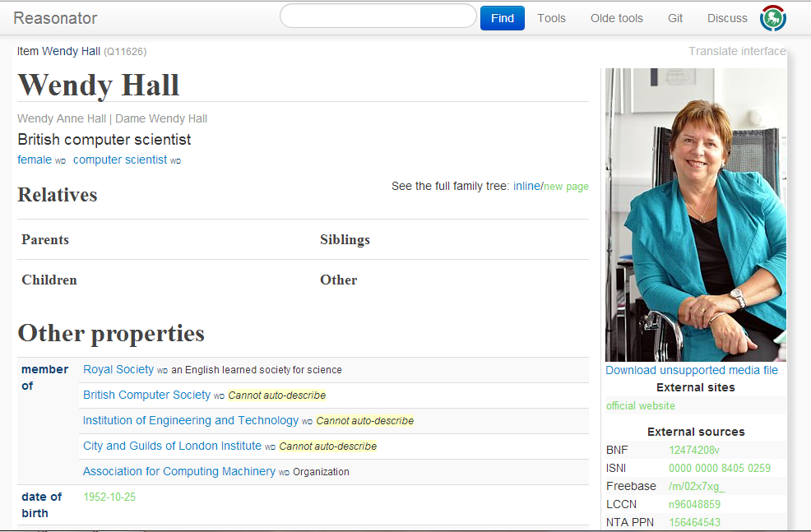This screenshot has height=532, width=811.
Task: Open the Discuss link in navbar
Action: point(727,18)
